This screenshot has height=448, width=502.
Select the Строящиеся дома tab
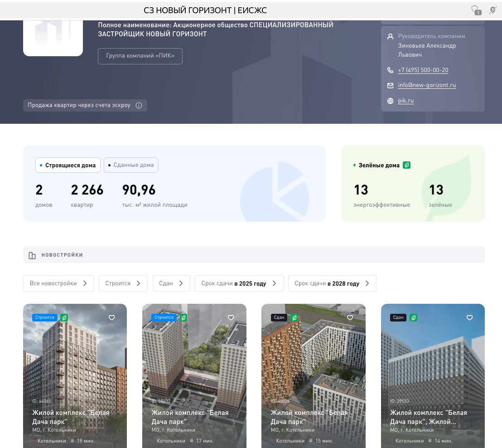(68, 165)
